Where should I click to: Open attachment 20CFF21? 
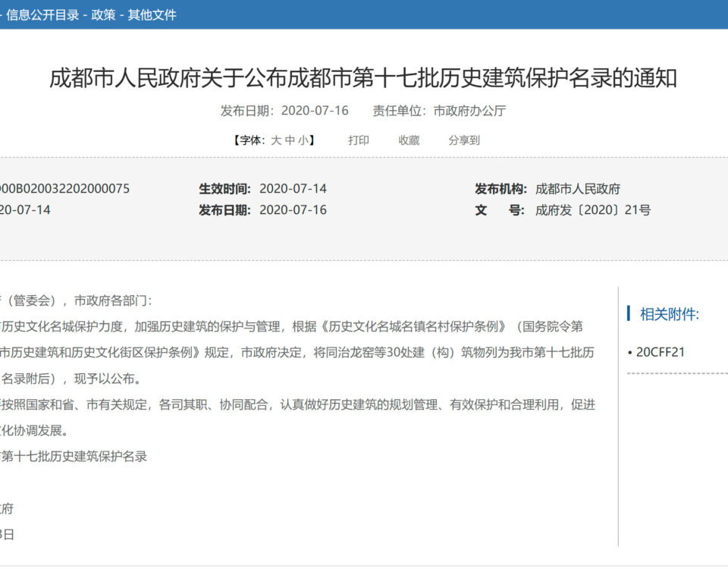tap(661, 352)
